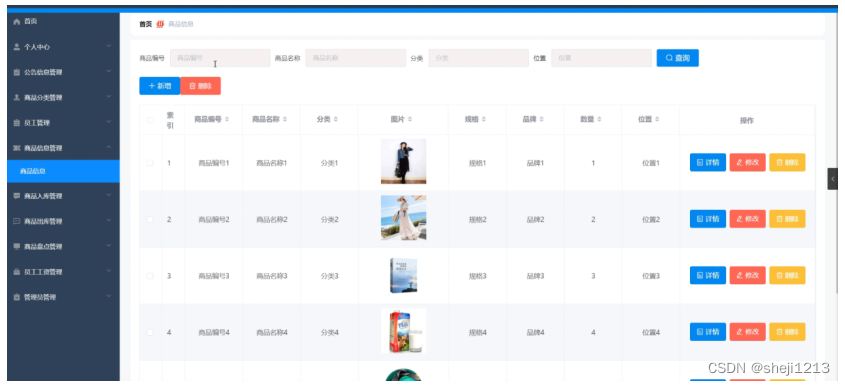Click the icon beside 员工工资管理

point(16,272)
